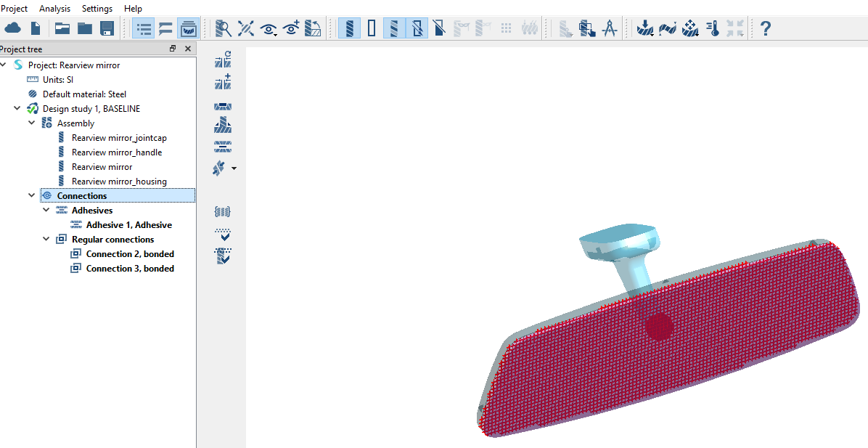Open the Settings menu

pos(97,9)
